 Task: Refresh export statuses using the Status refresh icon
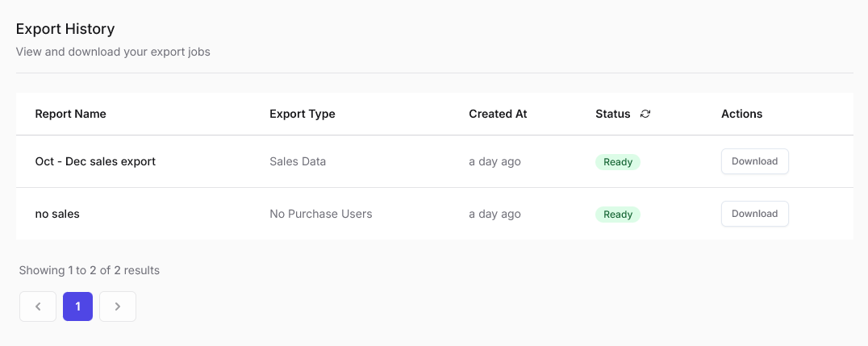point(645,114)
